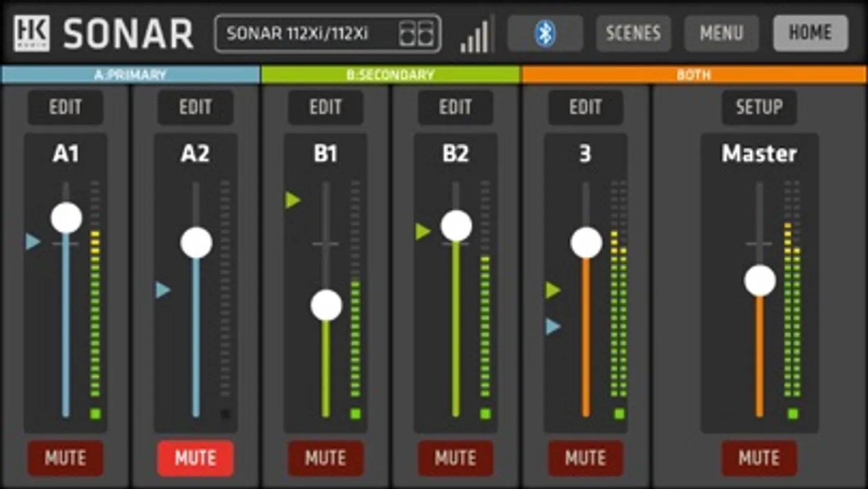This screenshot has height=489, width=868.
Task: Open EDIT for channel A1
Action: click(65, 107)
